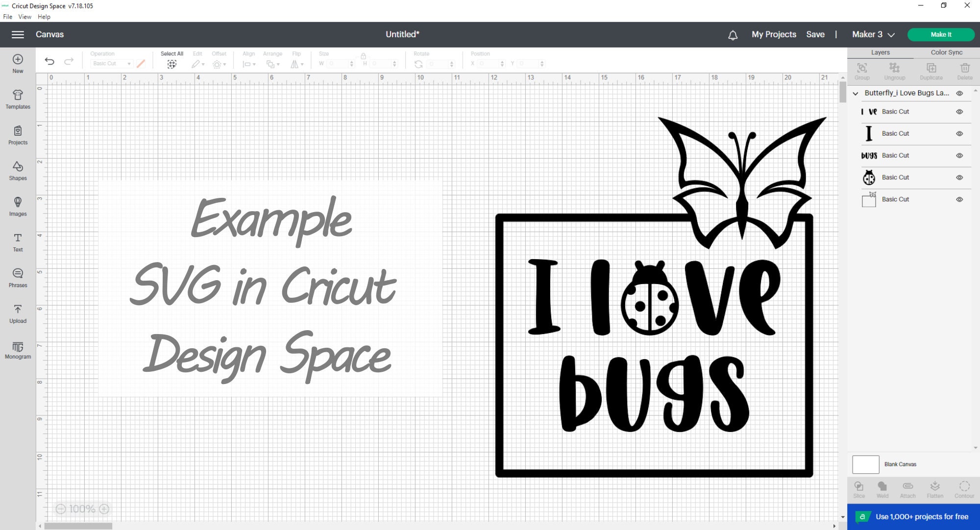Click 'Use 1,000+ projects for free' banner
This screenshot has width=980, height=530.
tap(913, 517)
